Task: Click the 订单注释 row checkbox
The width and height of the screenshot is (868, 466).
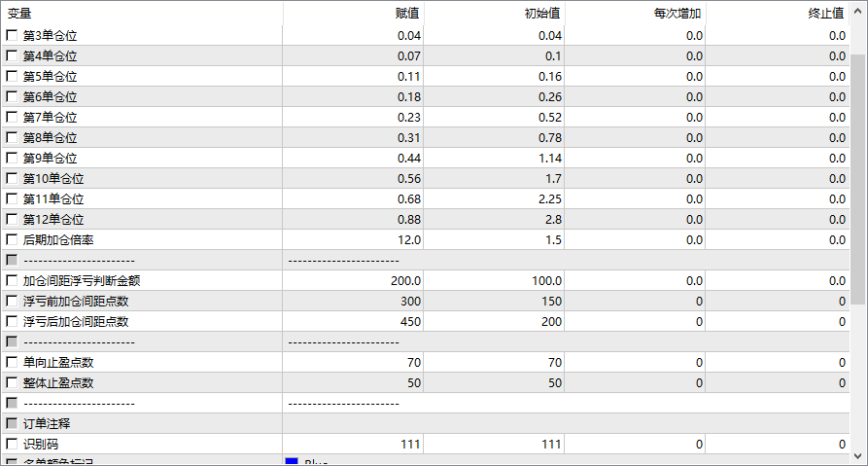Action: [12, 424]
